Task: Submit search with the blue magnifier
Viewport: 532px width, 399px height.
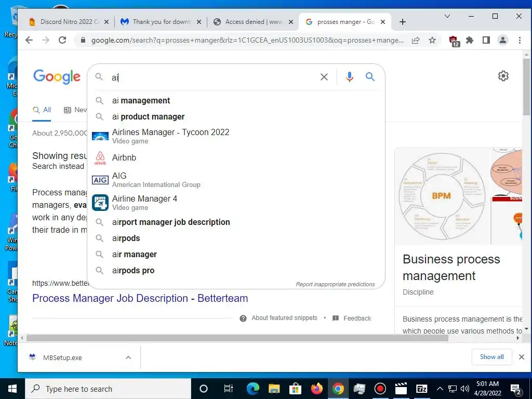Action: point(370,77)
